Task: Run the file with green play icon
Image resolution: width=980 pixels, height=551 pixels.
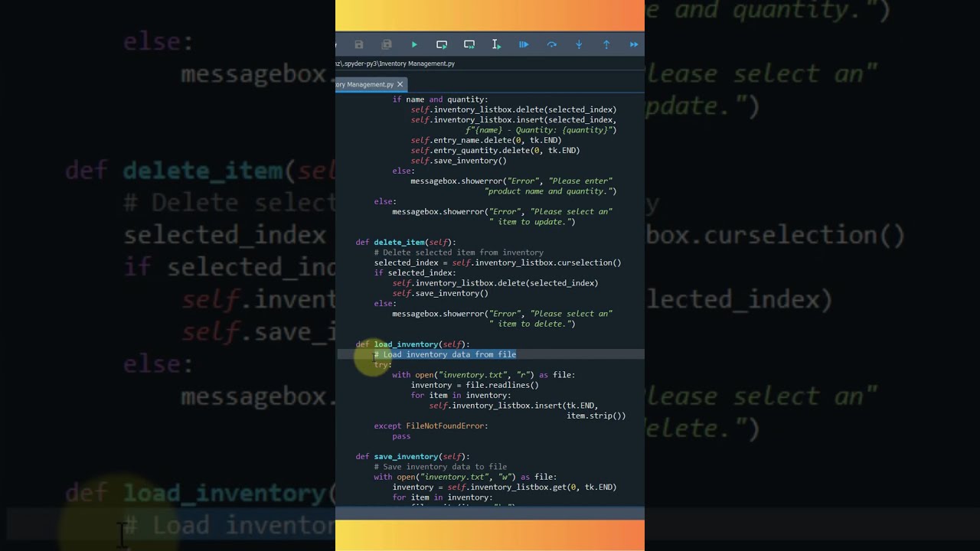Action: click(x=414, y=44)
